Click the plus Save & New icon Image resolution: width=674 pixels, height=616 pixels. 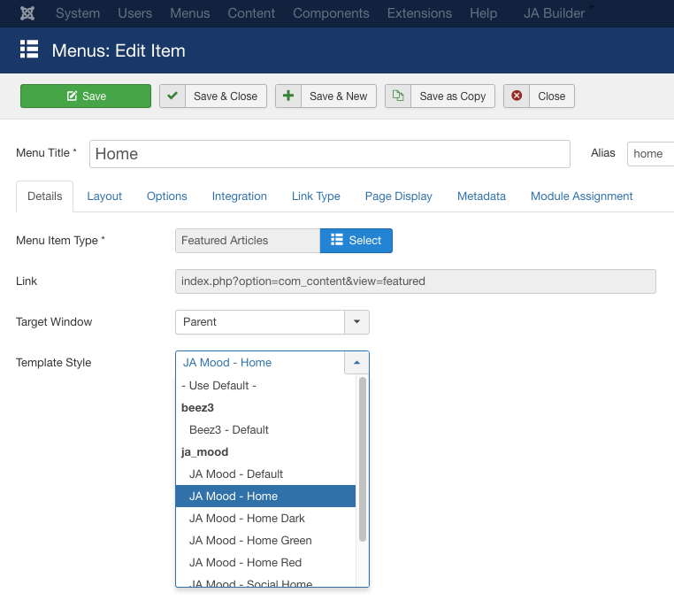tap(288, 96)
